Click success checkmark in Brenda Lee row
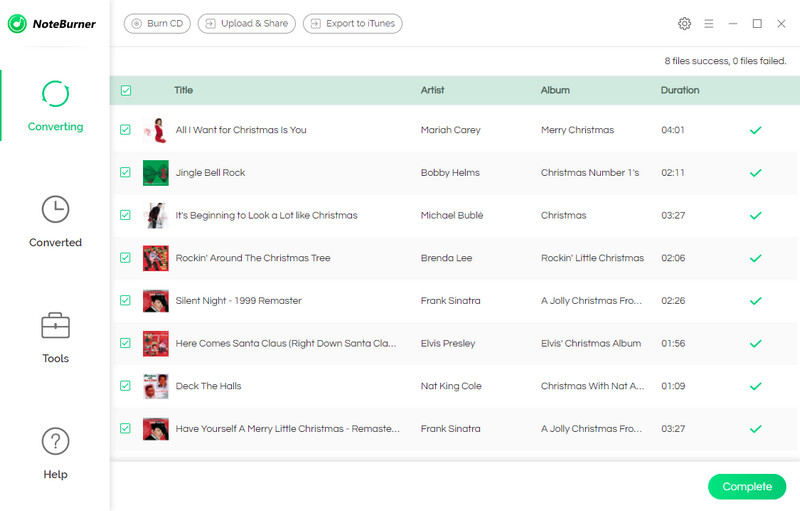 (x=756, y=258)
